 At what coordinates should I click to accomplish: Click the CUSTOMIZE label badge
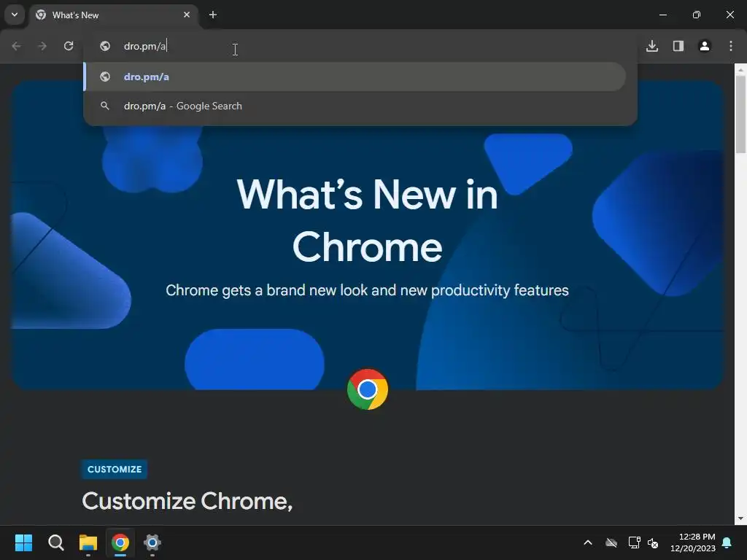click(115, 469)
